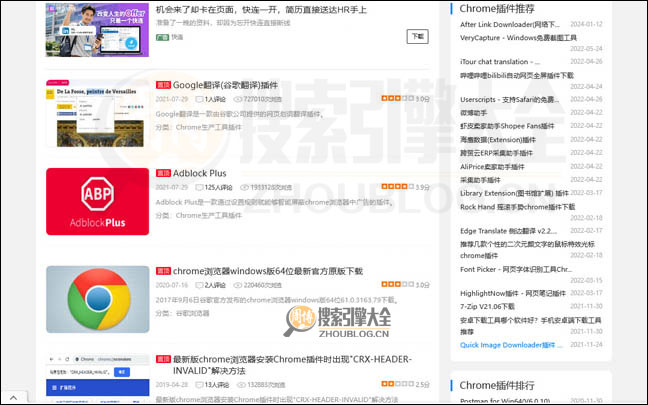
Task: Open chrome浏览器windows版64位 article title
Action: 268,271
